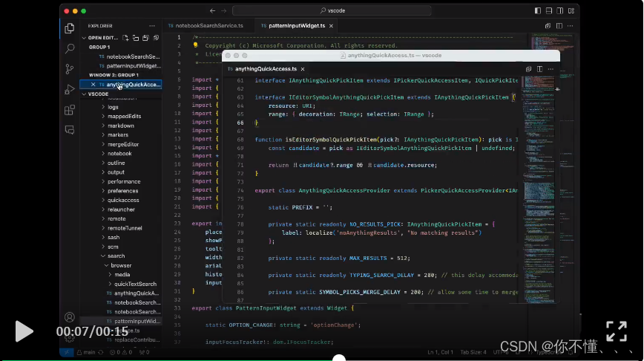644x361 pixels.
Task: Expand the mappedEdits folder
Action: click(103, 117)
